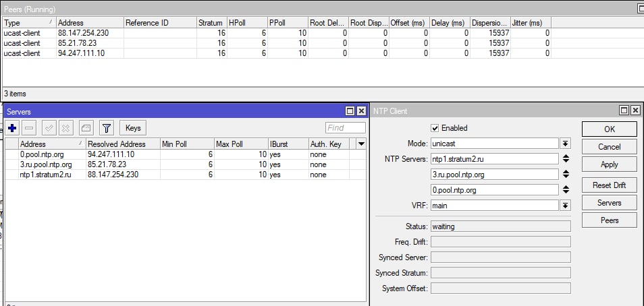Select peer row 94.247.111.10
Screen dimensions: 644x306
point(276,53)
